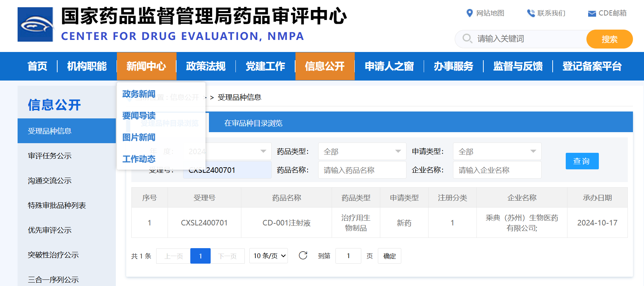
Task: Click the 下一页 pagination button
Action: (x=228, y=256)
